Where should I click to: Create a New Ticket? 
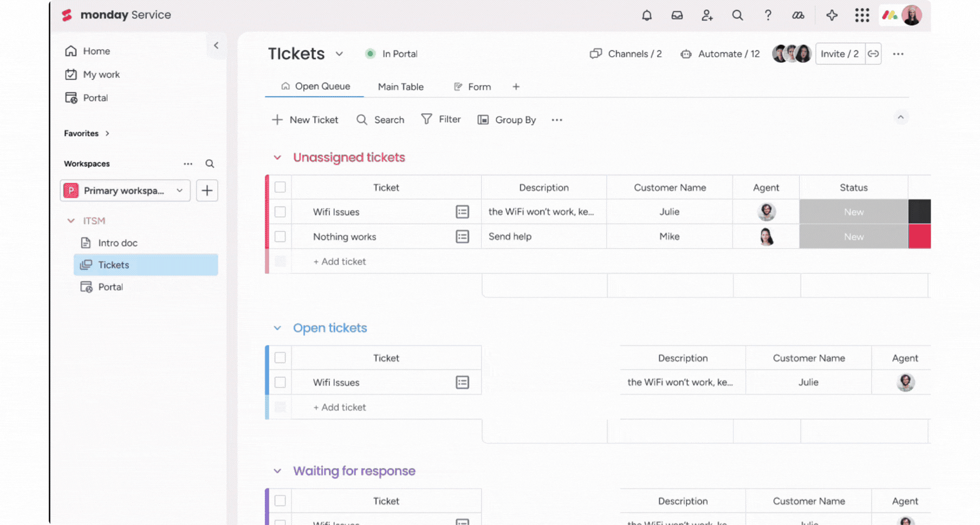[x=305, y=120]
